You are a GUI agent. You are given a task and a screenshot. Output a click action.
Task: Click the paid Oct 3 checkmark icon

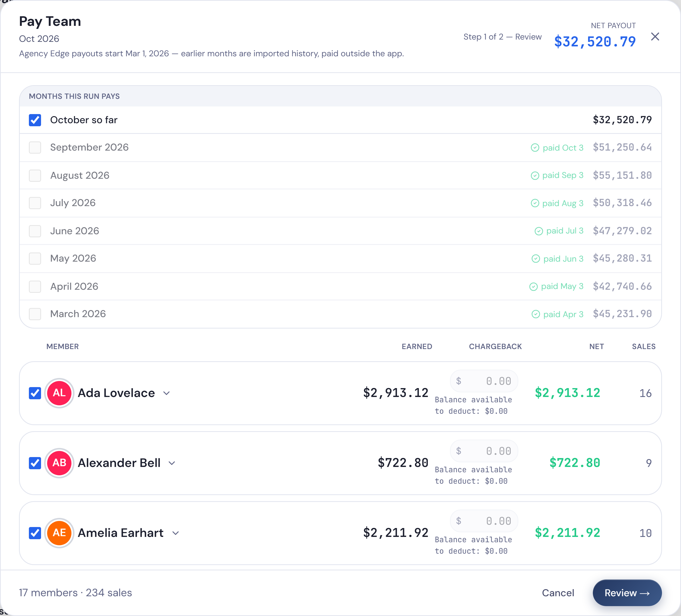tap(535, 148)
